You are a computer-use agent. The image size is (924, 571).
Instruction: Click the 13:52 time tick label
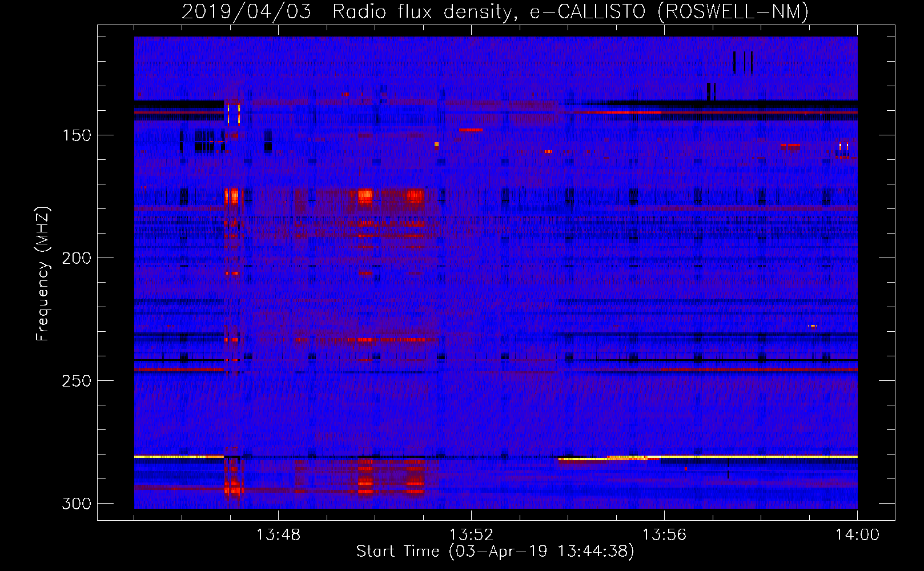coord(471,535)
